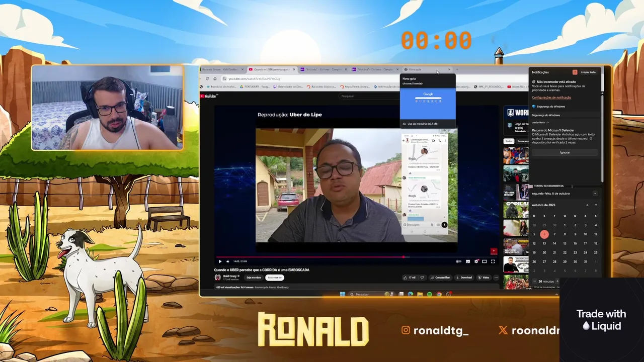
Task: Open Microsoft Edge from taskbar
Action: point(411,294)
